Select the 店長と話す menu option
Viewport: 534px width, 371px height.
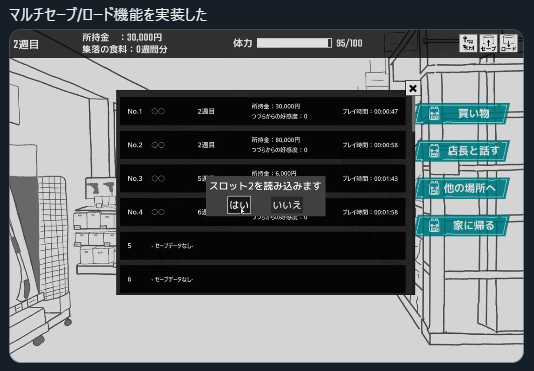[462, 151]
